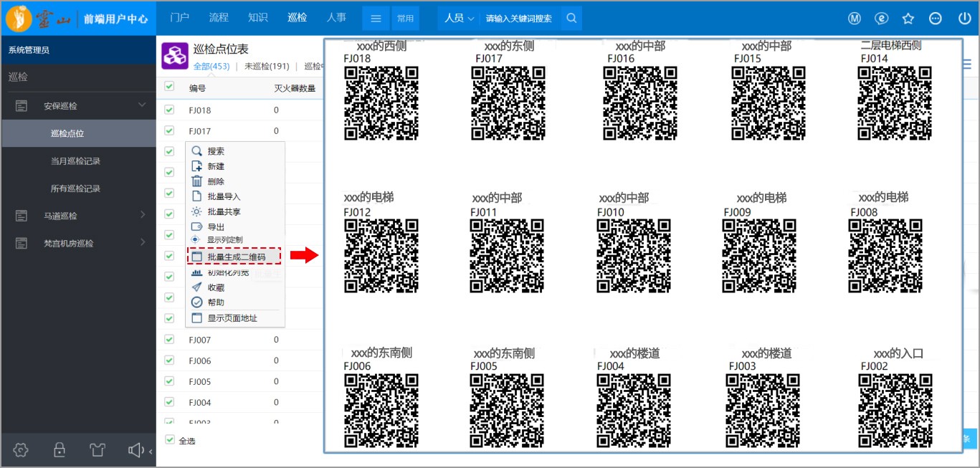Uncheck the FJ018 row checkbox

[169, 110]
